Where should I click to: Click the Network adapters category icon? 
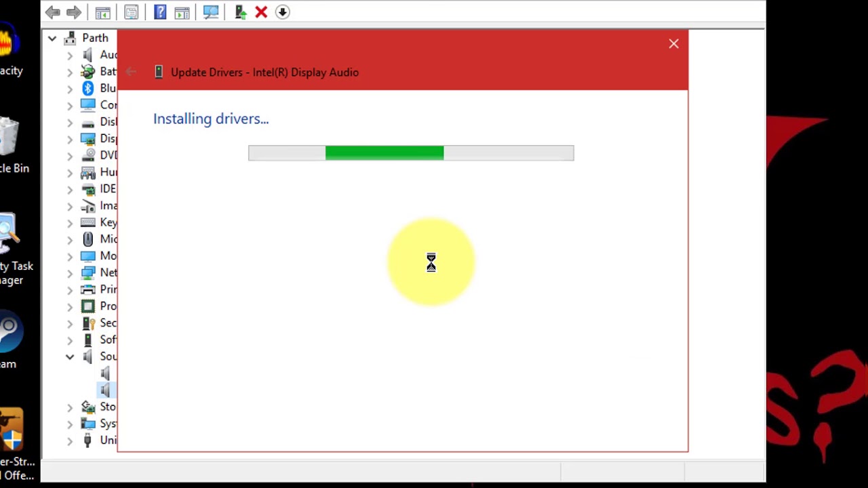[87, 272]
